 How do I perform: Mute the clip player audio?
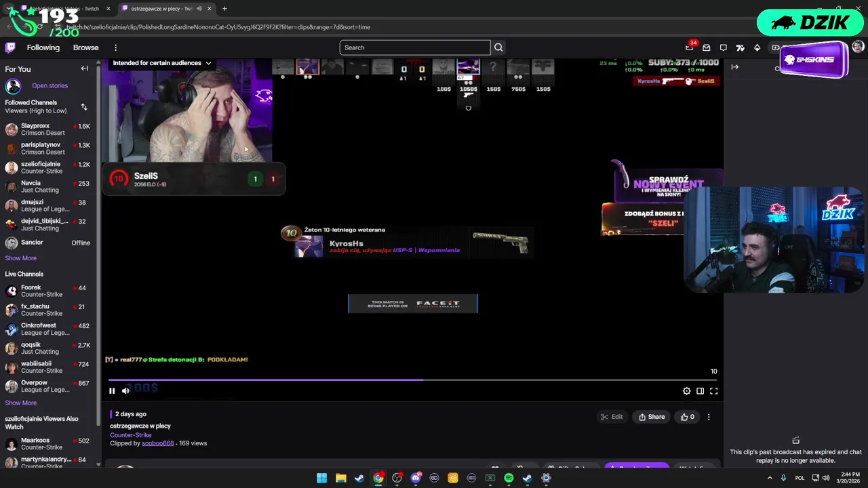pos(125,390)
